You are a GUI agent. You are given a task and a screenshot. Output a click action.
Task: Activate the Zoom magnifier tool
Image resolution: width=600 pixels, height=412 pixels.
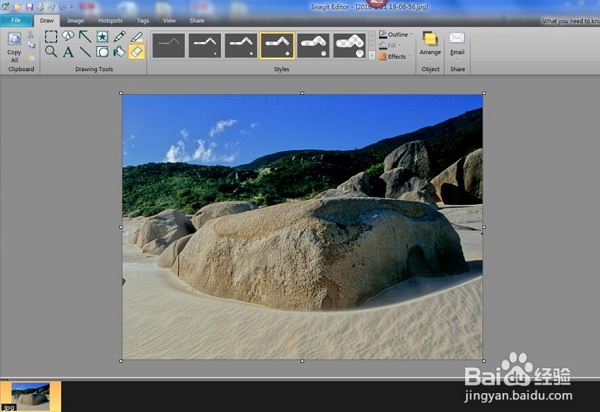click(51, 52)
